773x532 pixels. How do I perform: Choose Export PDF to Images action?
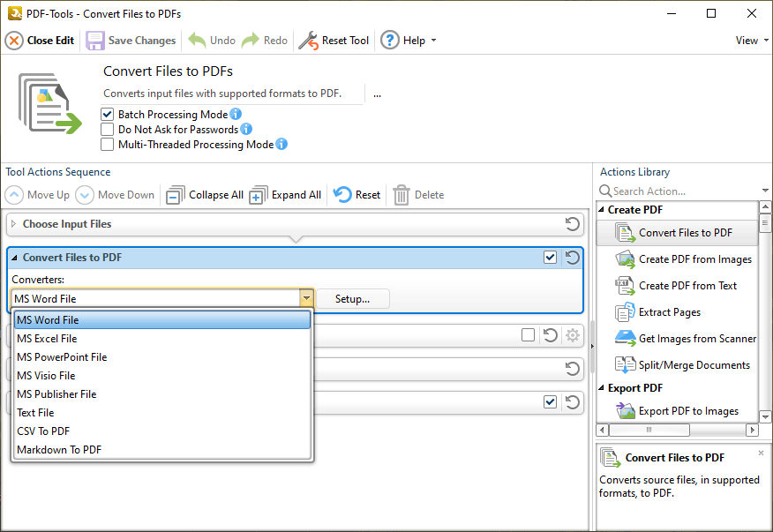688,411
